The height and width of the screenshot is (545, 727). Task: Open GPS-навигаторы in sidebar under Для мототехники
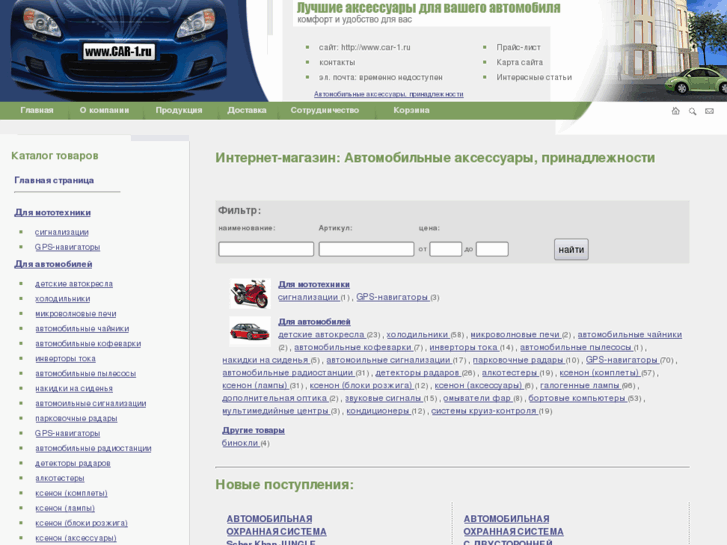67,247
